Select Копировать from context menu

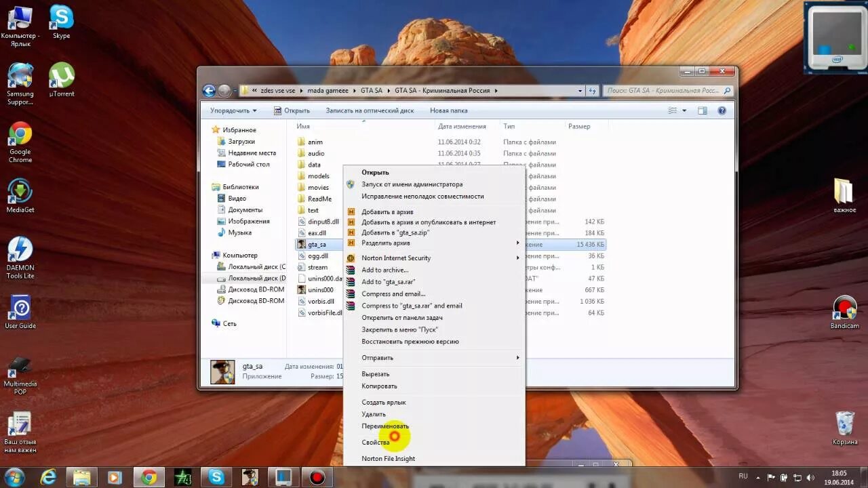click(434, 386)
